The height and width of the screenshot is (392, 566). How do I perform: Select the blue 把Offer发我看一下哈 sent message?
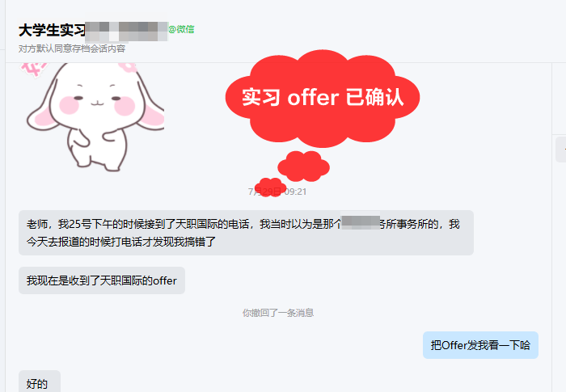[x=480, y=345]
